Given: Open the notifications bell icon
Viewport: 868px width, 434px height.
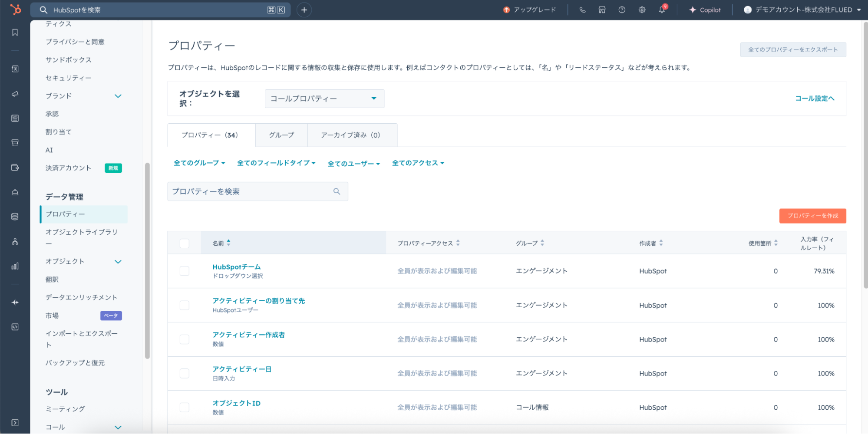Looking at the screenshot, I should (662, 10).
